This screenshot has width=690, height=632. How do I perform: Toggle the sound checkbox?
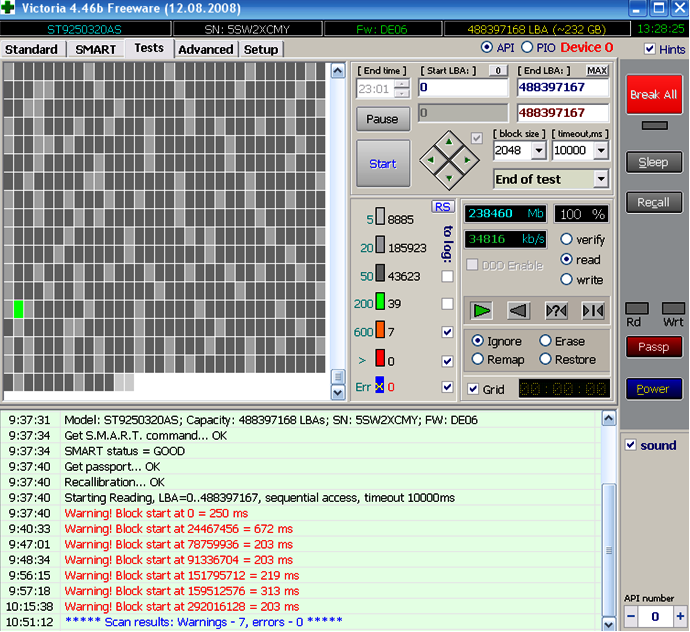point(631,445)
